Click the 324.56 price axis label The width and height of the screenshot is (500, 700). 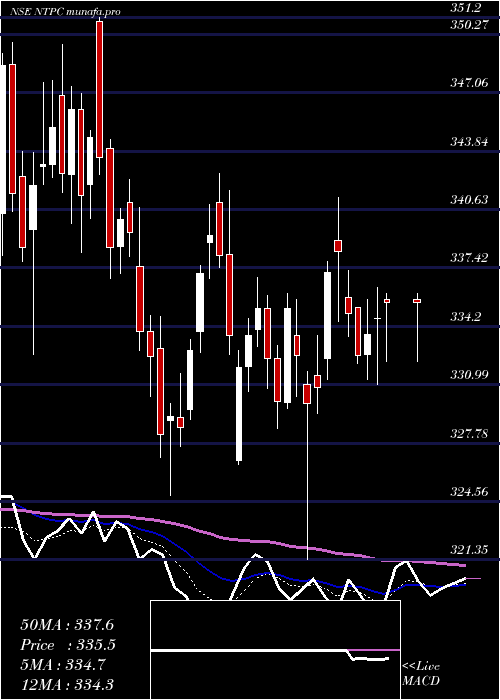pos(469,492)
